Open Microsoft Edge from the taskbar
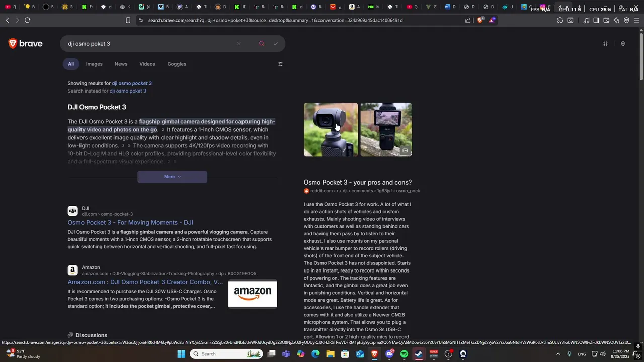Viewport: 644px width, 362px height. [x=315, y=354]
